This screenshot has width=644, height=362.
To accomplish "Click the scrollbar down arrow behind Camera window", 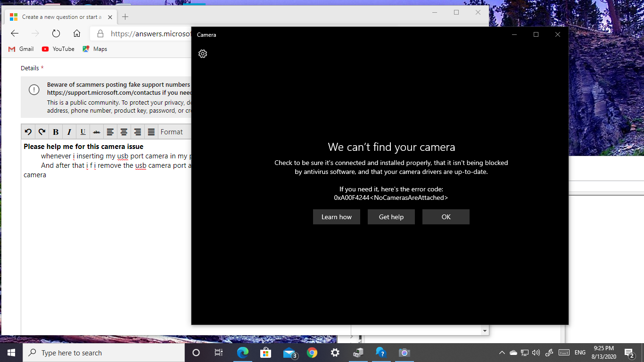I will pyautogui.click(x=485, y=331).
